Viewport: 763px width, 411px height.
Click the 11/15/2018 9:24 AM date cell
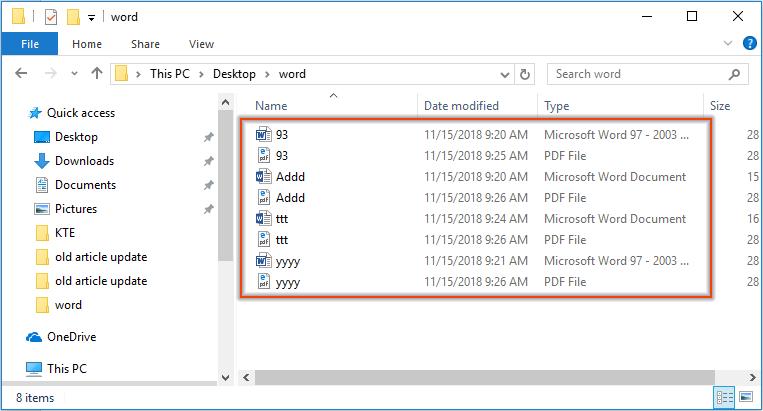click(x=475, y=219)
